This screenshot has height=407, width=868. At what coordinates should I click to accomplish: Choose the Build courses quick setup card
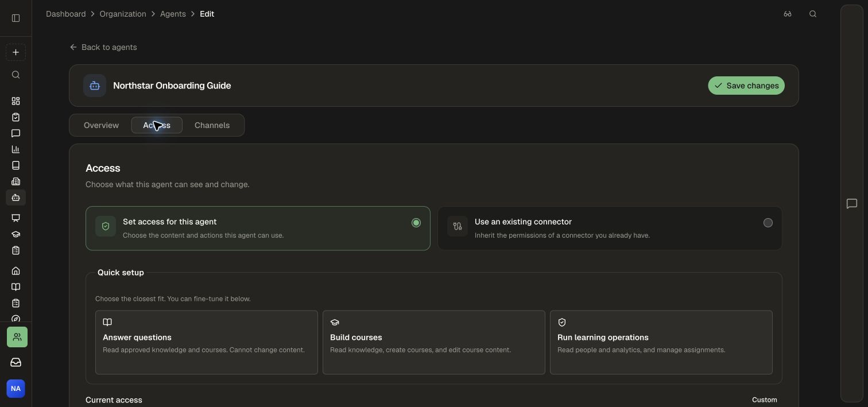[x=434, y=343]
